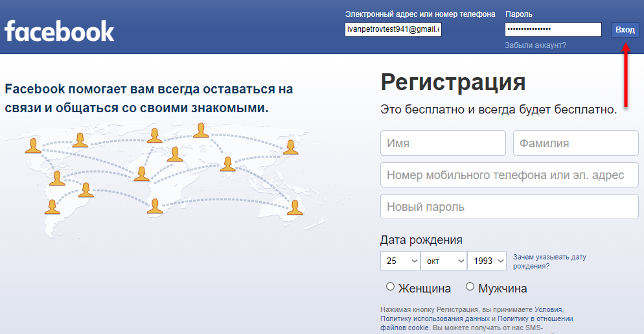Click the facebook logo
The width and height of the screenshot is (644, 334).
[x=59, y=31]
